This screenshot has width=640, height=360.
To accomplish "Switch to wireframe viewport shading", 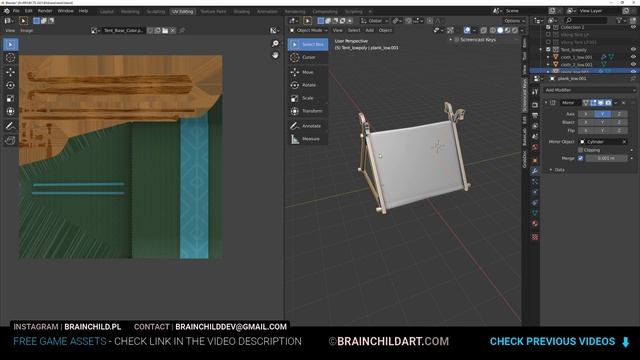I will [493, 30].
